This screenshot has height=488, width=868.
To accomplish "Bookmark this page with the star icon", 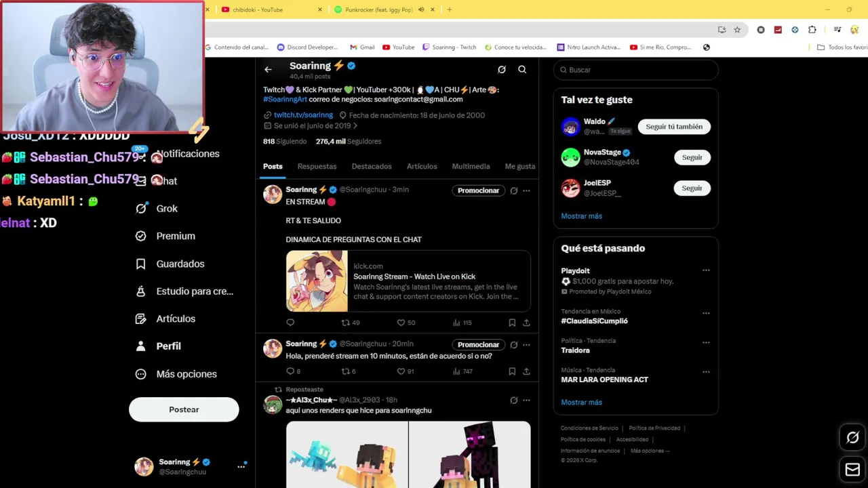I will pyautogui.click(x=737, y=30).
